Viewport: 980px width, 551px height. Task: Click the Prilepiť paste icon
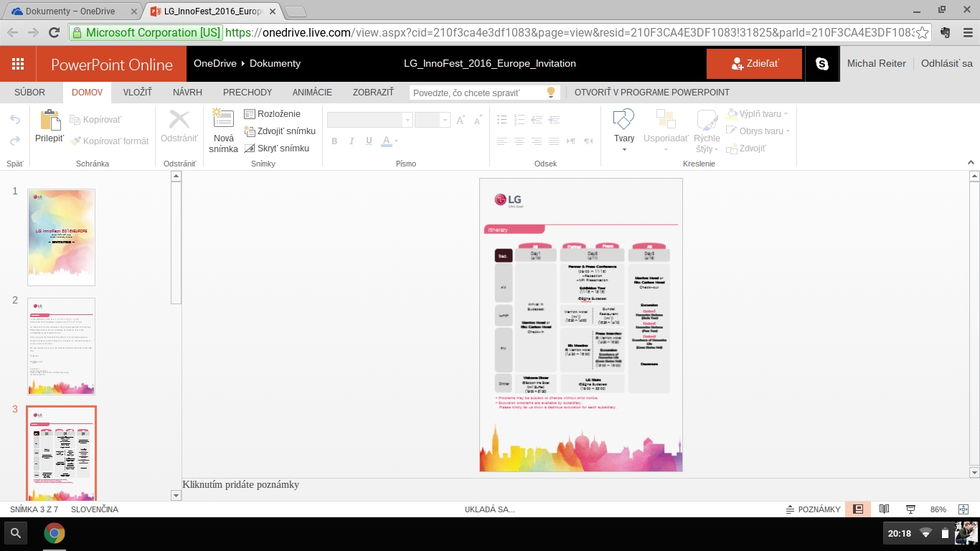tap(50, 121)
